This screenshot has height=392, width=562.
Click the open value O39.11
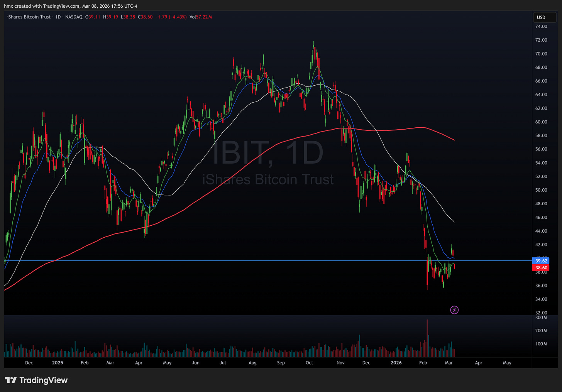pyautogui.click(x=93, y=17)
